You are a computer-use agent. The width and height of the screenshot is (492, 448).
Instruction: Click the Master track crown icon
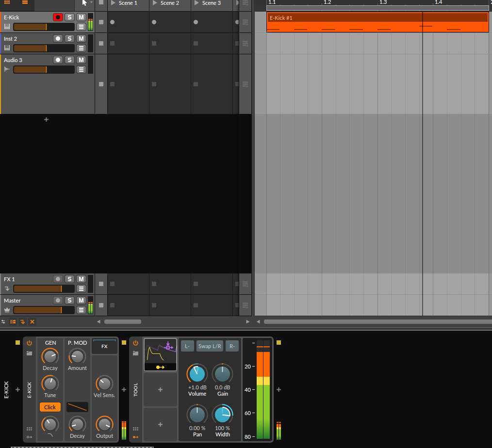click(7, 310)
